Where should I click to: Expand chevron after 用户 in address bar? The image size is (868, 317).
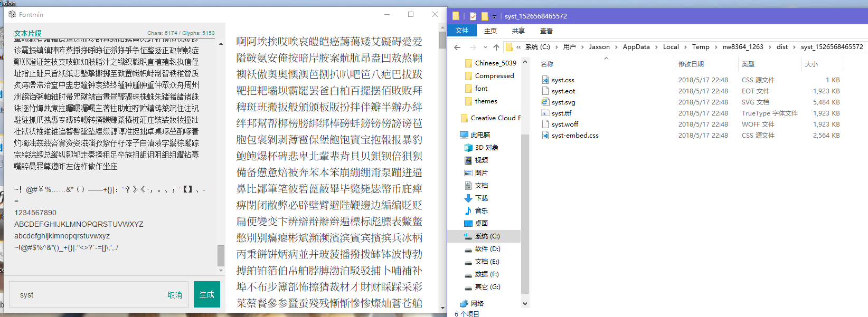[582, 47]
